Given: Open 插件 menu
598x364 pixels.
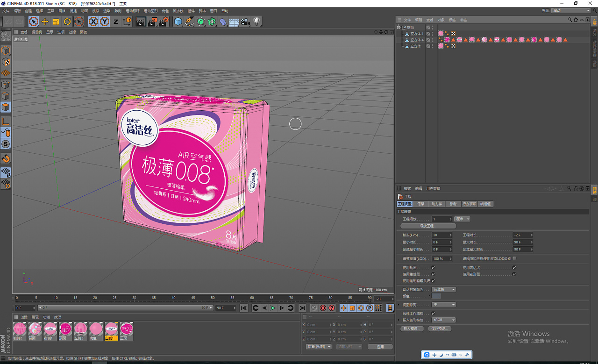Looking at the screenshot, I should (x=191, y=10).
